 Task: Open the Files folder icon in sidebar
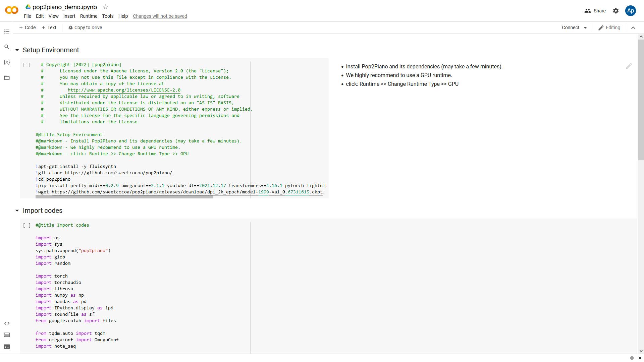(7, 78)
